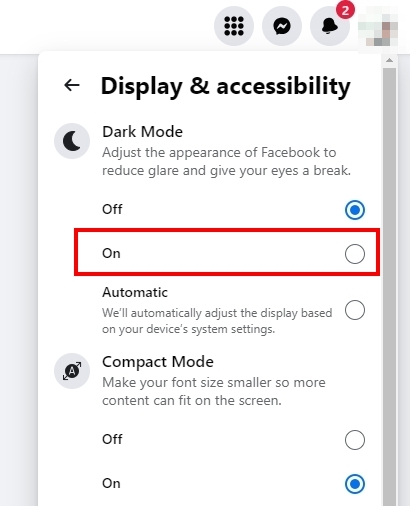Click the Compact Mode font size icon
Viewport: 410px width, 506px height.
(72, 371)
